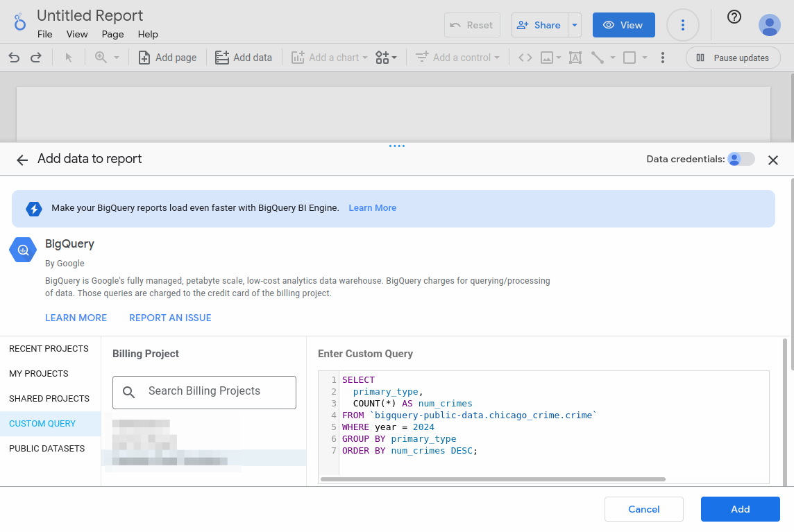Open LEARN MORE link for BigQuery
The width and height of the screenshot is (794, 532).
click(x=76, y=318)
